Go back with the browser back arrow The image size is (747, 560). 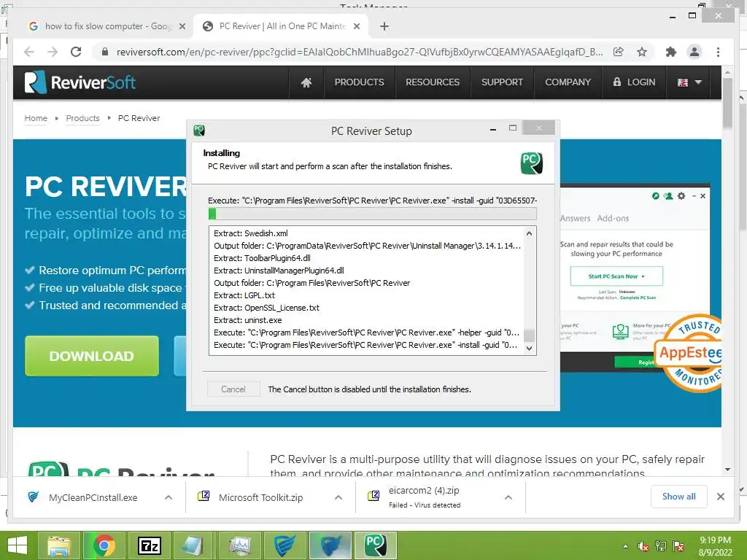pyautogui.click(x=29, y=52)
